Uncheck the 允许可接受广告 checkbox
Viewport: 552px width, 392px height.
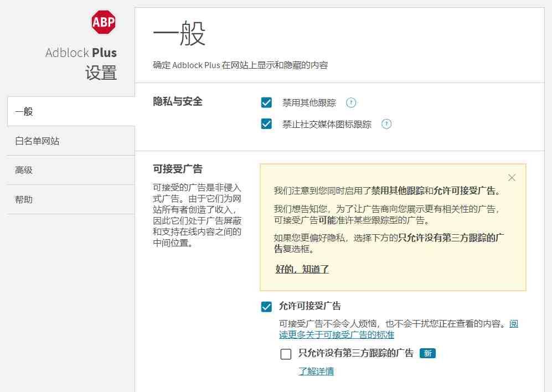(x=266, y=306)
